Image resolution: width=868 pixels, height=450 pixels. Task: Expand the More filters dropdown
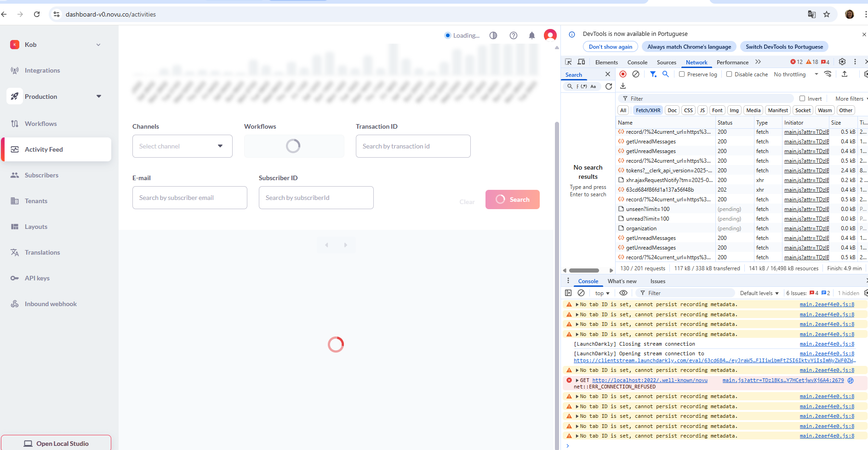(851, 99)
